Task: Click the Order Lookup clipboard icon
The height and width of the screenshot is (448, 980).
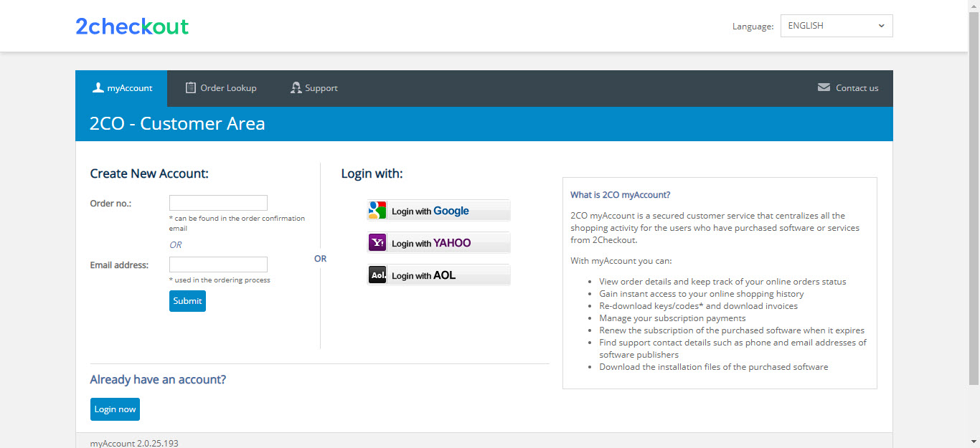Action: (190, 87)
